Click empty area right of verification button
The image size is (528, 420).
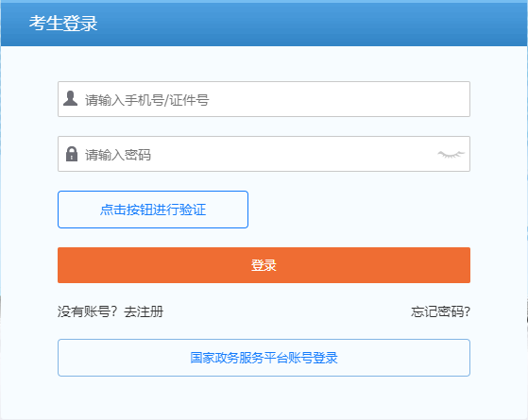[359, 210]
